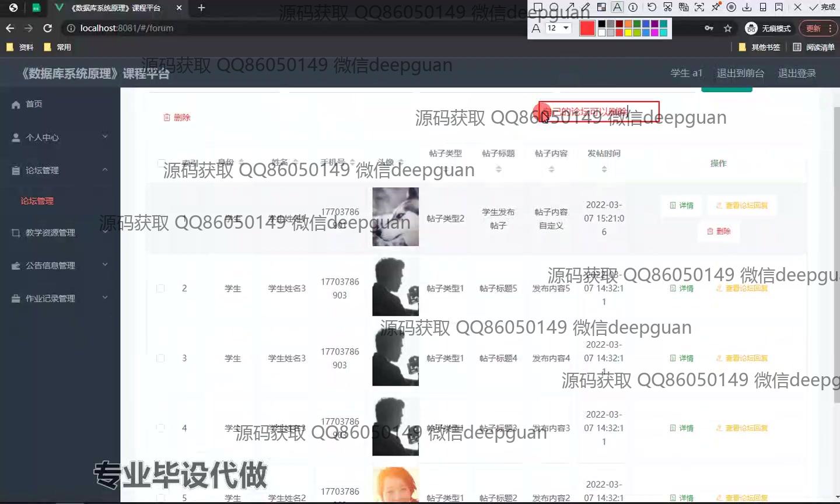
Task: Open the font size 12 dropdown
Action: click(x=558, y=28)
